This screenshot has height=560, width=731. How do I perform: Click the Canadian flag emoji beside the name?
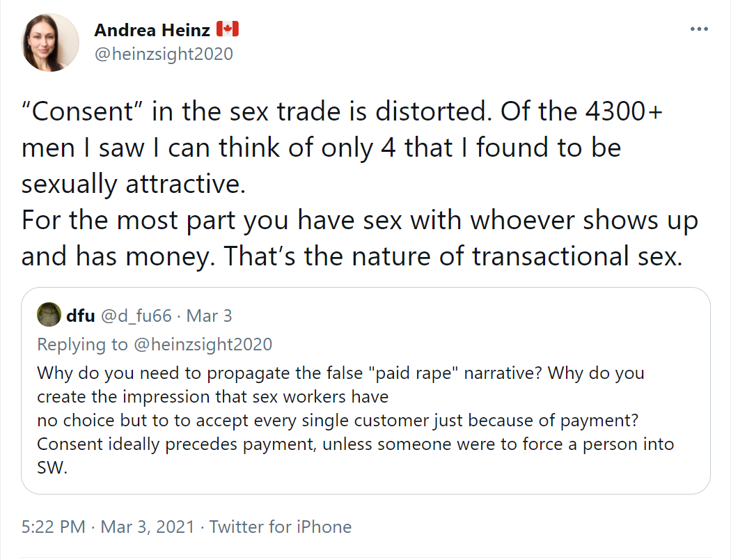click(x=228, y=29)
